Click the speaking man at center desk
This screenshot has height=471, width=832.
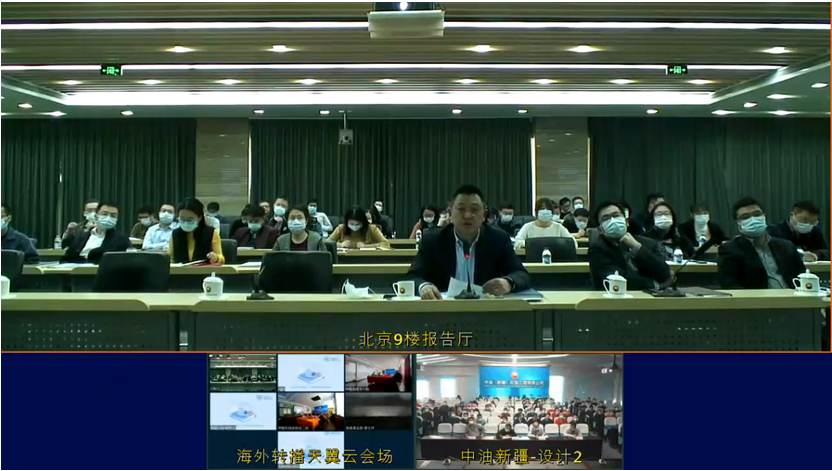466,245
